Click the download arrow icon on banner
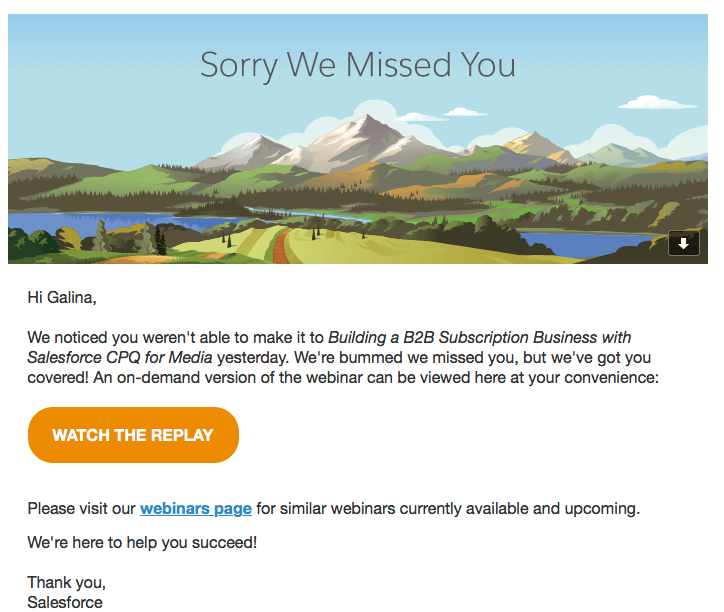Screen dimensions: 724x612 coord(684,243)
